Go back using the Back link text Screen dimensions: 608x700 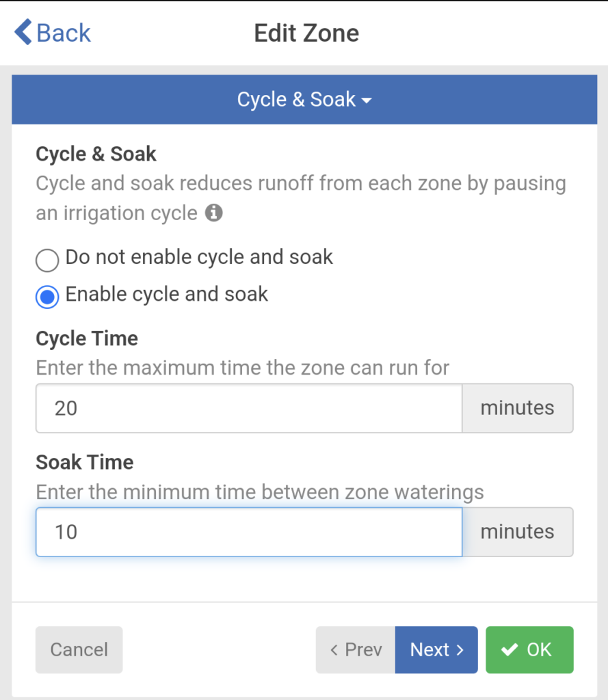64,33
